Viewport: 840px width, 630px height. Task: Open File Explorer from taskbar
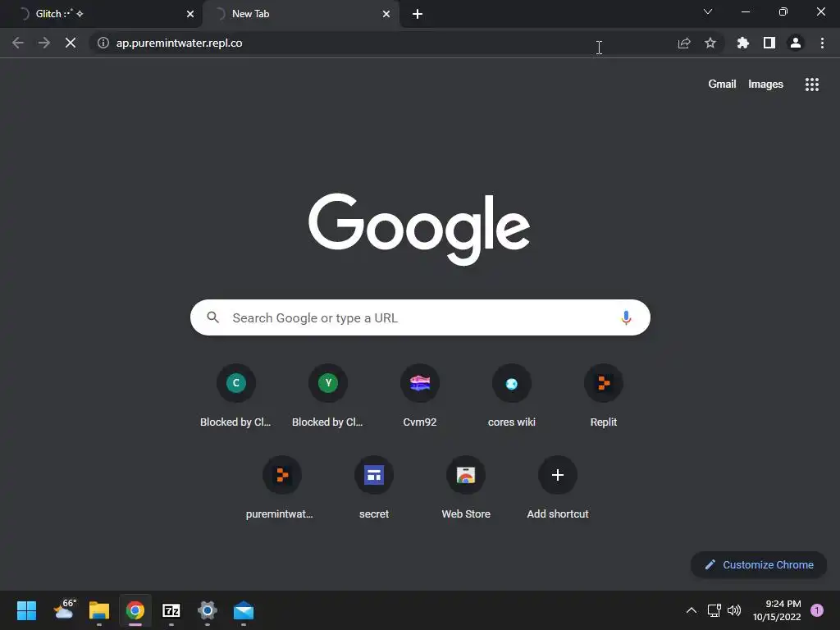click(99, 610)
